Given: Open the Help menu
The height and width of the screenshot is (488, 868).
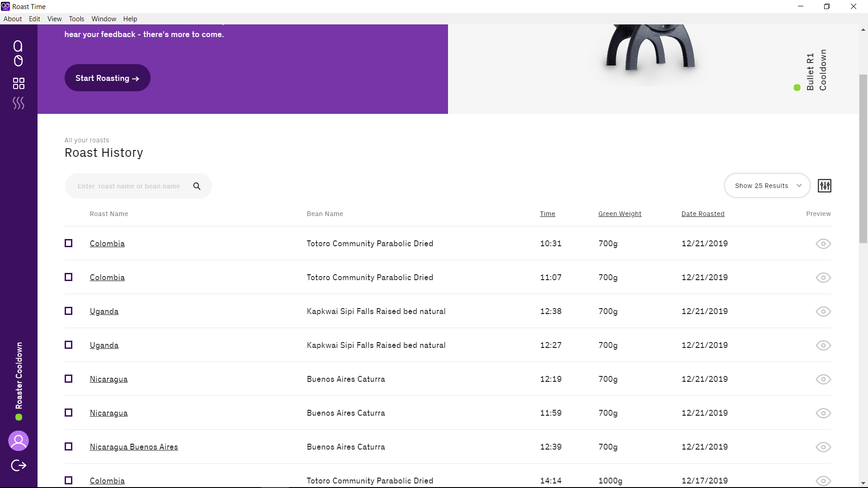Looking at the screenshot, I should click(130, 19).
